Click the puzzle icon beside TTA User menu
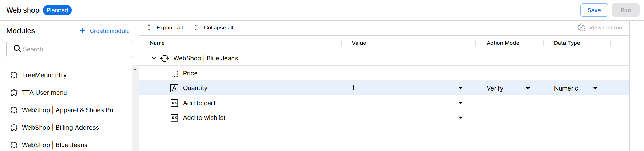Viewport: 644px width, 151px height. (x=14, y=93)
